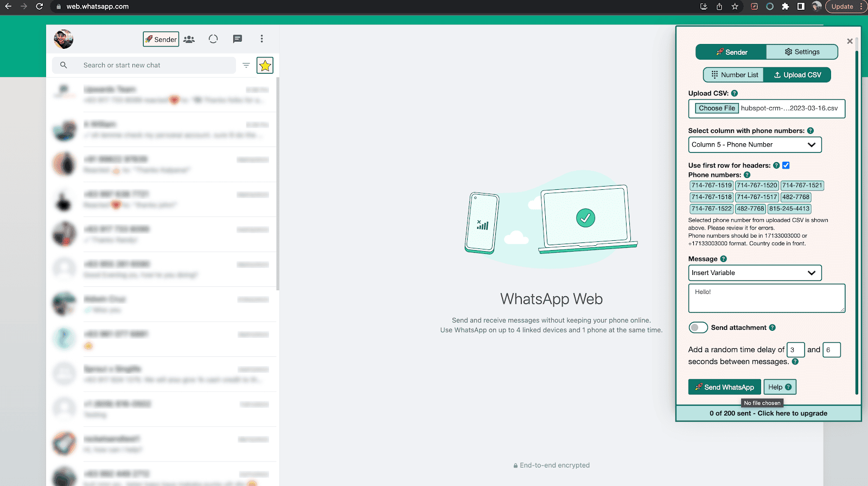The width and height of the screenshot is (868, 486).
Task: Click the Upload CSV help icon
Action: (735, 93)
